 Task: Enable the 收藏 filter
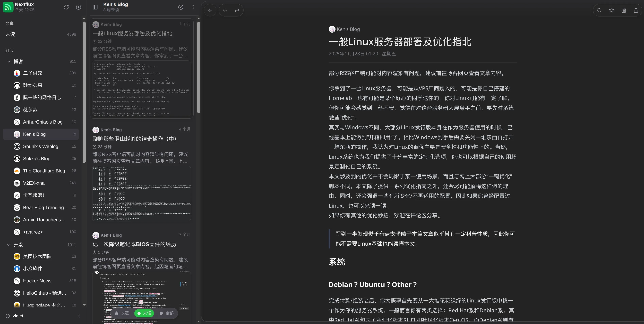pyautogui.click(x=122, y=313)
